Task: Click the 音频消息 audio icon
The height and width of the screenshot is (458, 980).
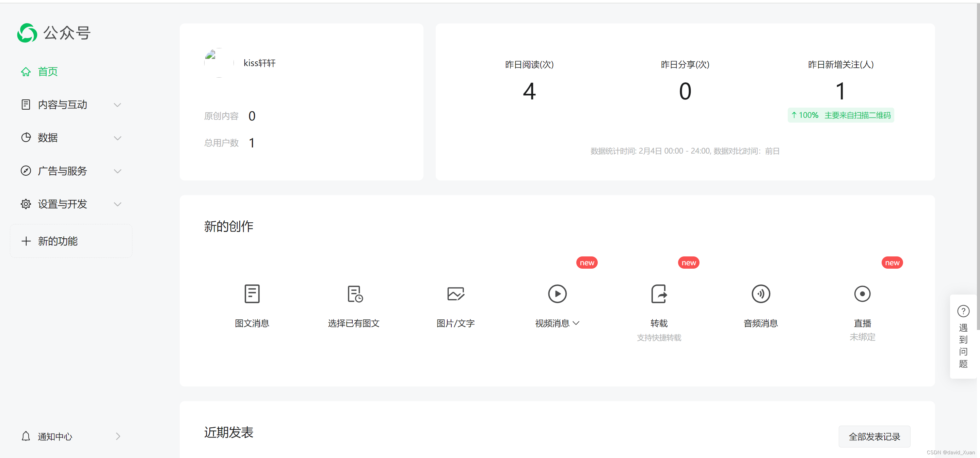Action: tap(760, 294)
